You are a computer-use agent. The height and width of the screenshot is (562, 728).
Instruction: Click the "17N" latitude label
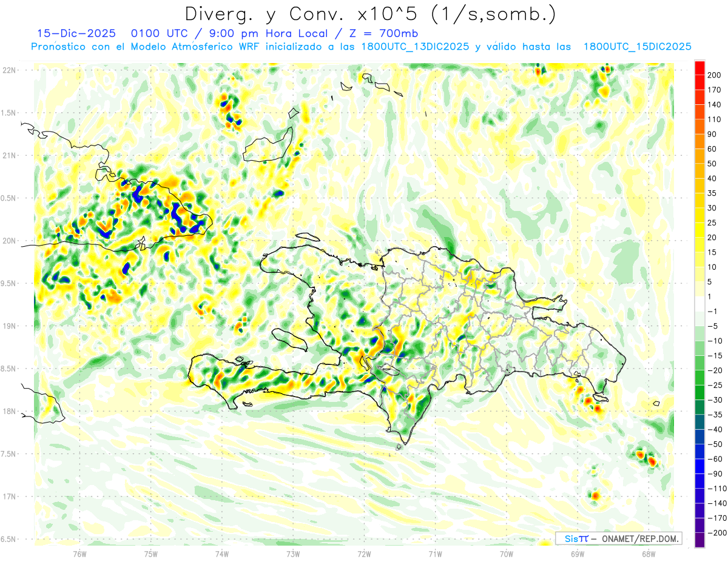(9, 497)
